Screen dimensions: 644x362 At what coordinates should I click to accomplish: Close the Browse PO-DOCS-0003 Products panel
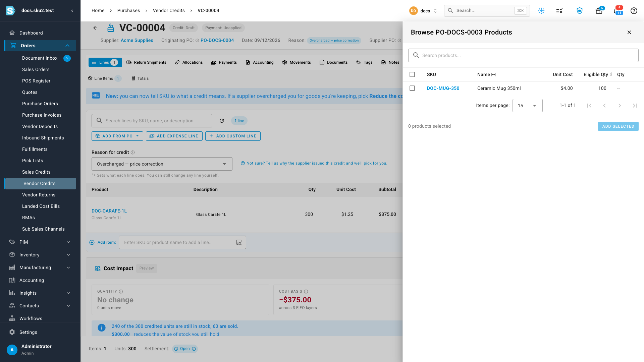(629, 32)
